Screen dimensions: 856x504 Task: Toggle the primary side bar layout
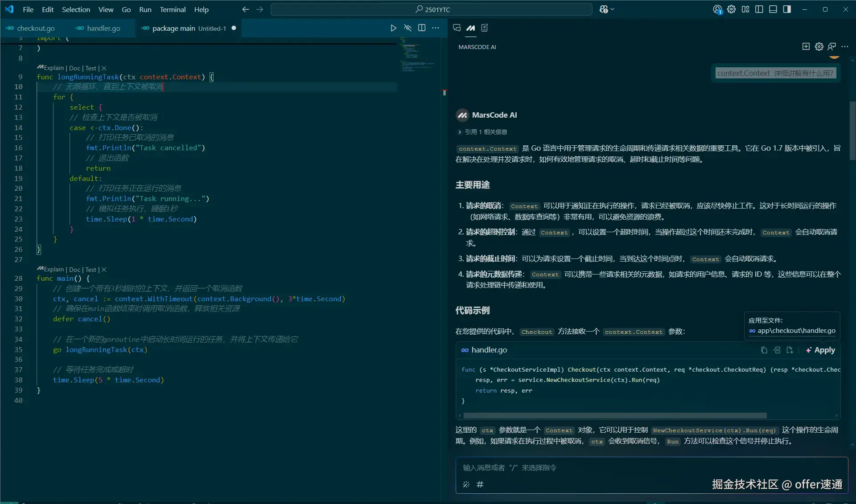tap(759, 9)
